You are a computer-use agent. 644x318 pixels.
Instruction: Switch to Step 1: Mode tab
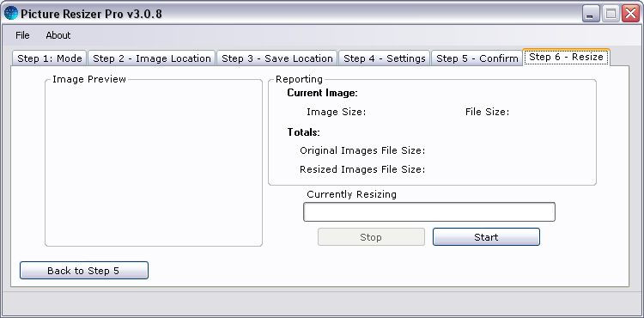(x=49, y=58)
